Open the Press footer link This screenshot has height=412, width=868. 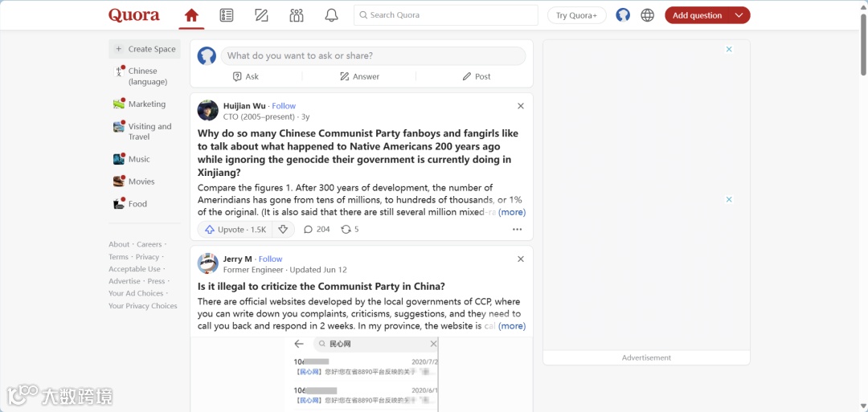pyautogui.click(x=156, y=281)
